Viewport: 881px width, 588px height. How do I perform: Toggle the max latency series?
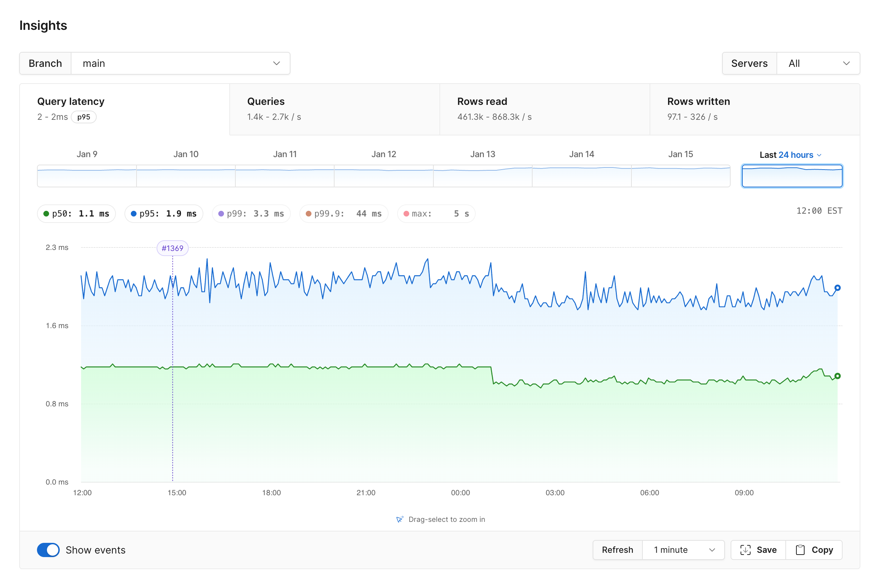(436, 214)
